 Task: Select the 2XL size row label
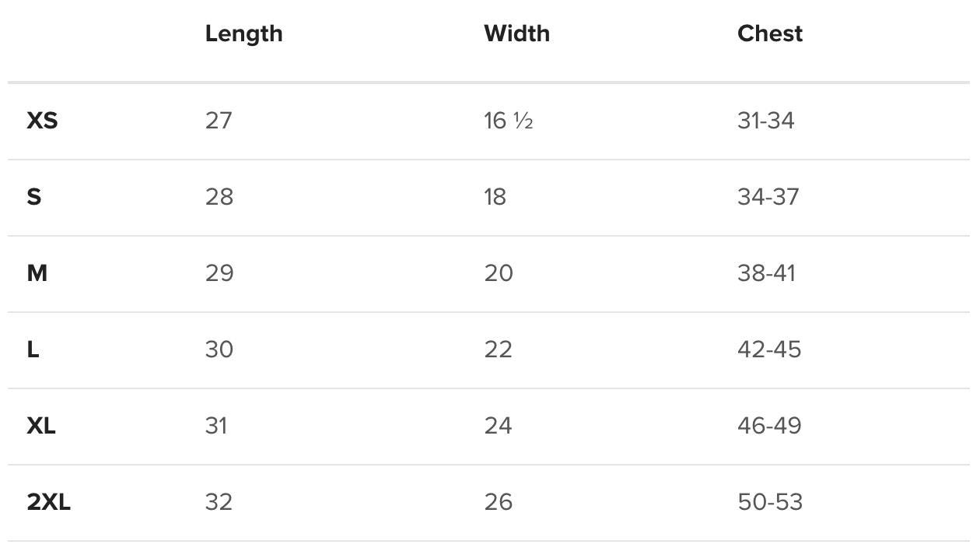point(48,502)
